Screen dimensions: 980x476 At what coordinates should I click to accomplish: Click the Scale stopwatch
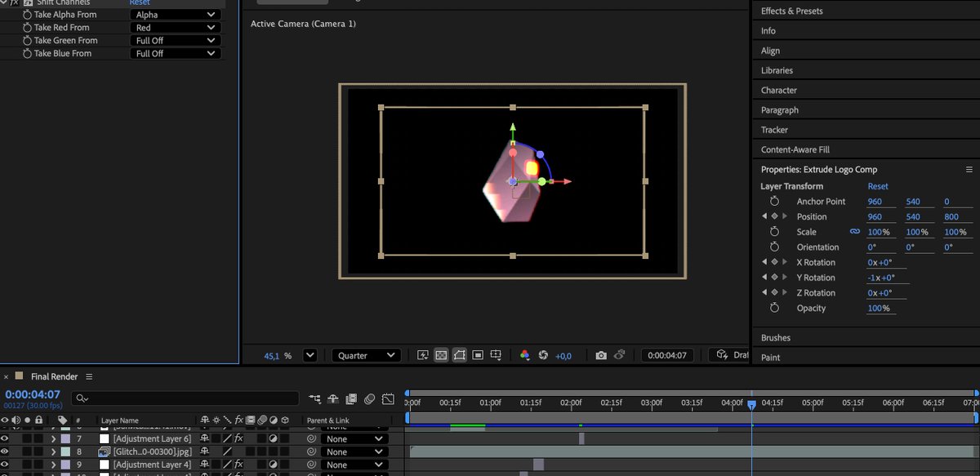(775, 232)
